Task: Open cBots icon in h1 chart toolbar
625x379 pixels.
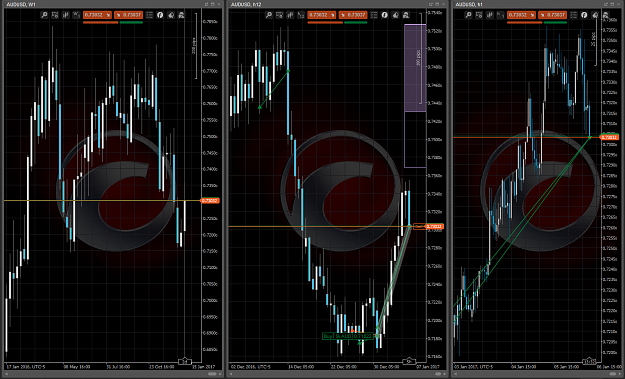Action: [595, 15]
